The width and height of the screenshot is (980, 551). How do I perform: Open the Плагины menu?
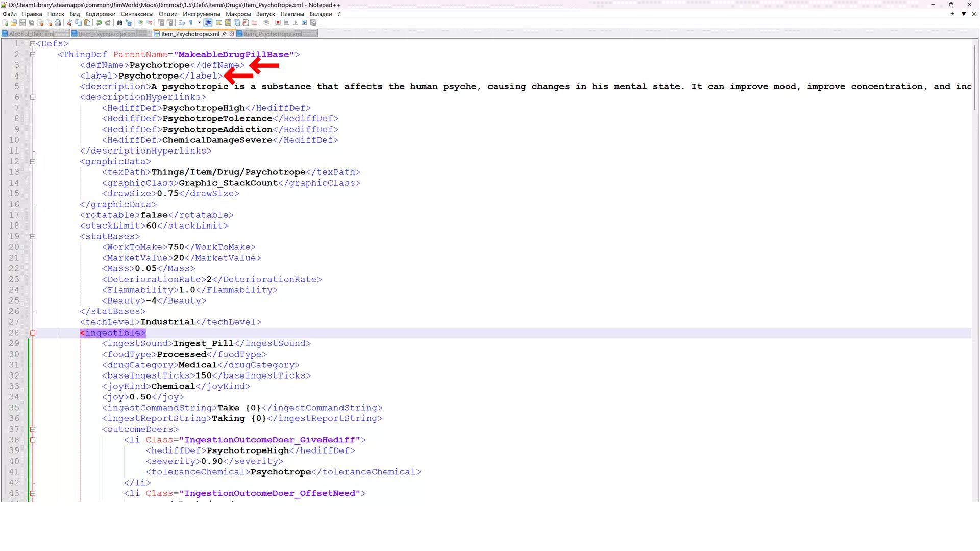[x=292, y=14]
